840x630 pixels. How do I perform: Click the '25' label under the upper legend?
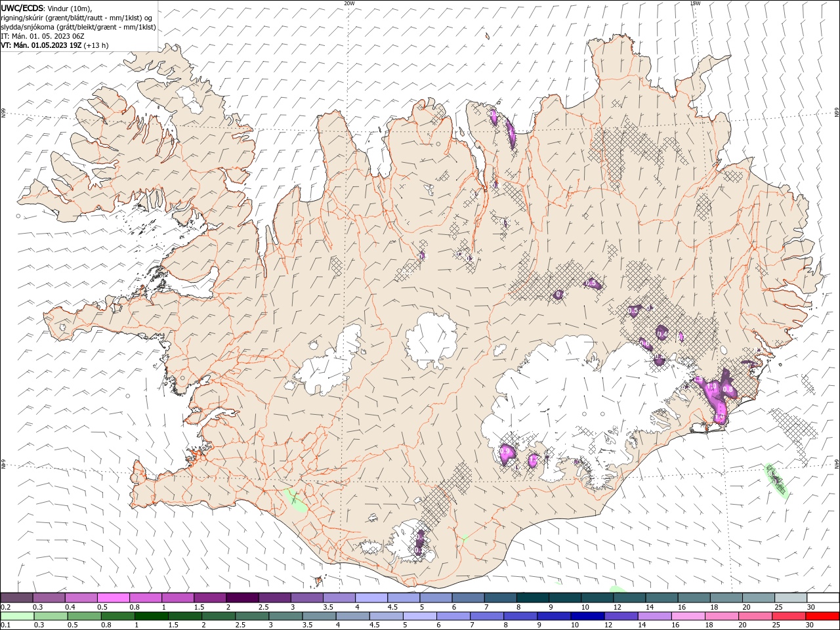pos(778,607)
